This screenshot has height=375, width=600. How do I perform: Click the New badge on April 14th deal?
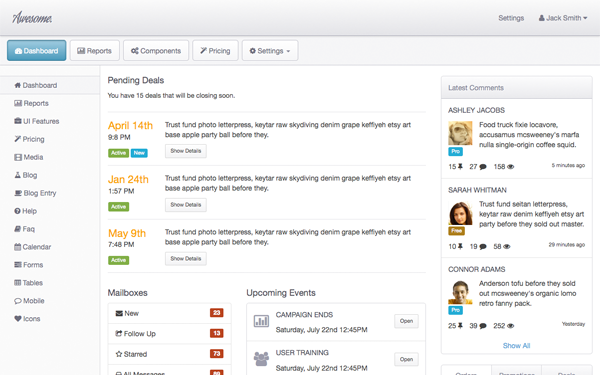tap(139, 153)
